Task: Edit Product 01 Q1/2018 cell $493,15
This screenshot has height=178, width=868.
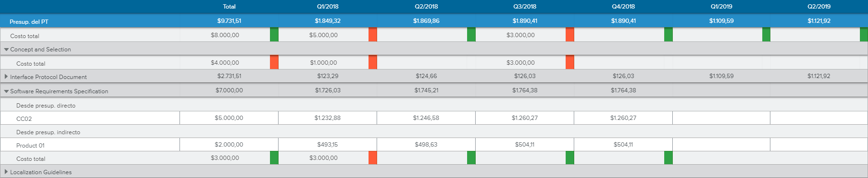Action: [x=328, y=145]
